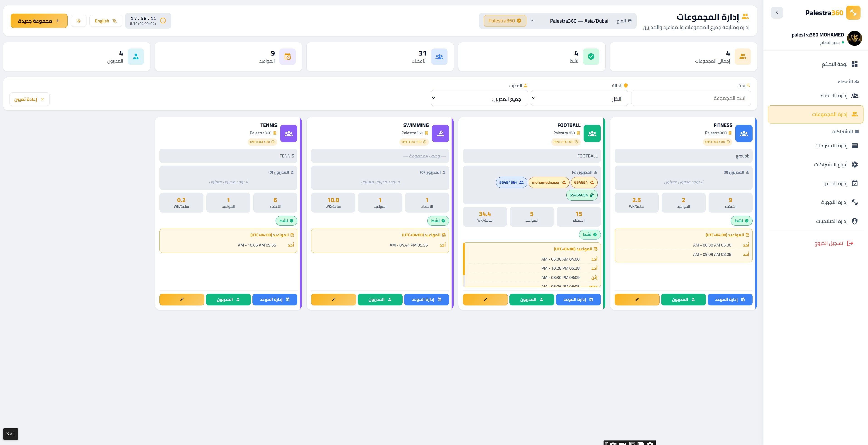The image size is (868, 445).
Task: Open أنواع الاشتراكات subscription types
Action: click(815, 164)
